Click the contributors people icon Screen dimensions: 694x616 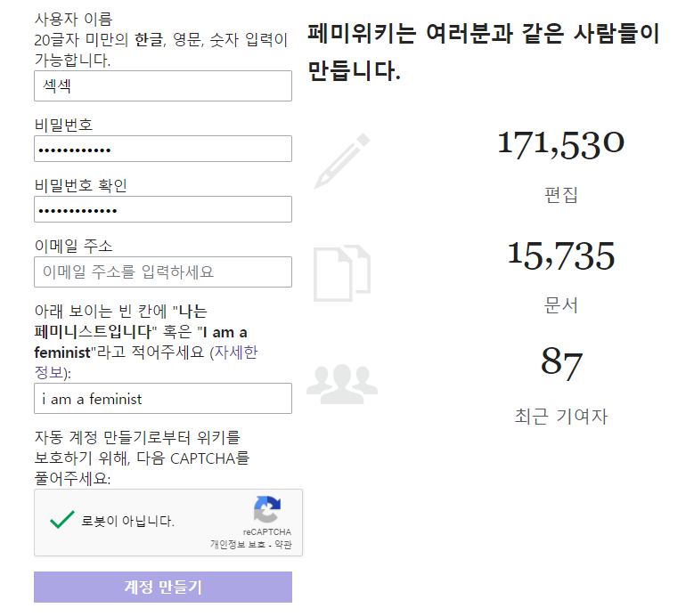tap(341, 380)
